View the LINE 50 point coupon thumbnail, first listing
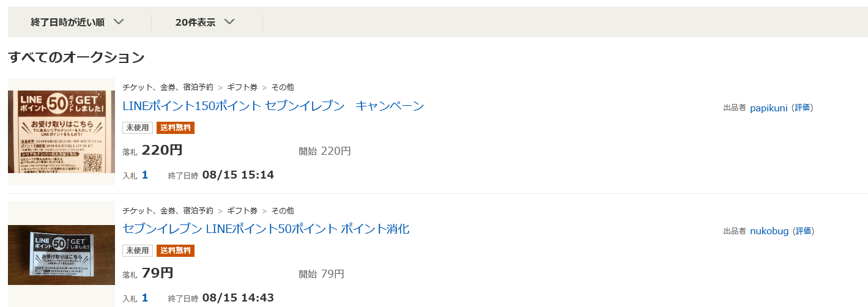868x307 pixels. [61, 131]
